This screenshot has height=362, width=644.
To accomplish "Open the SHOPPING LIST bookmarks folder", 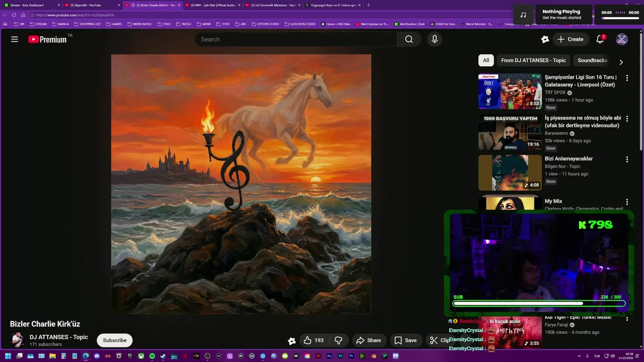I will click(88, 24).
